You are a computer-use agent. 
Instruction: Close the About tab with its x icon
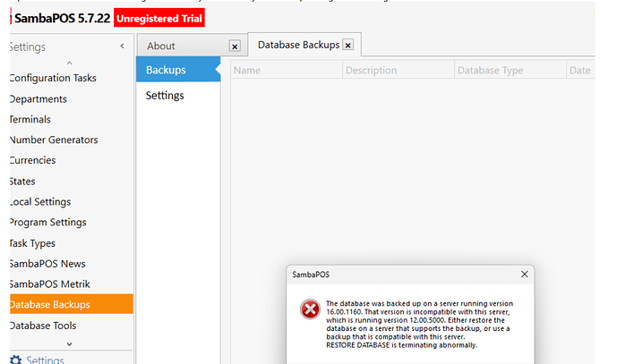[x=235, y=47]
